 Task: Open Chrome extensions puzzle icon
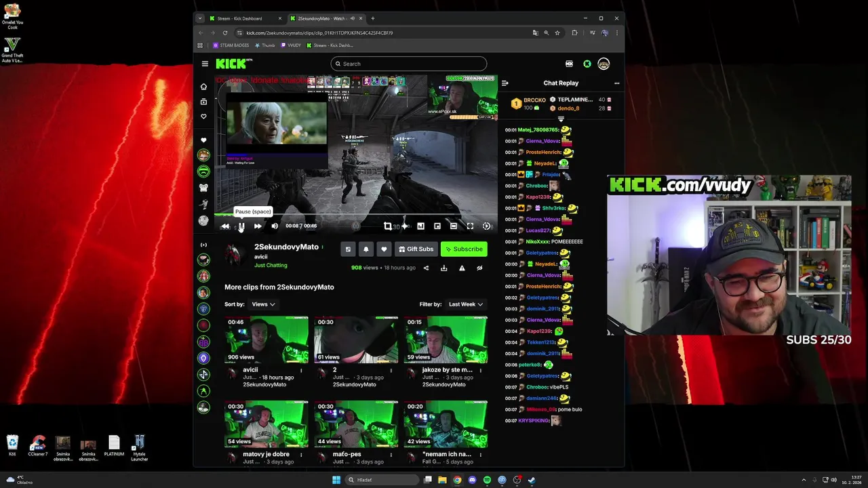coord(574,33)
